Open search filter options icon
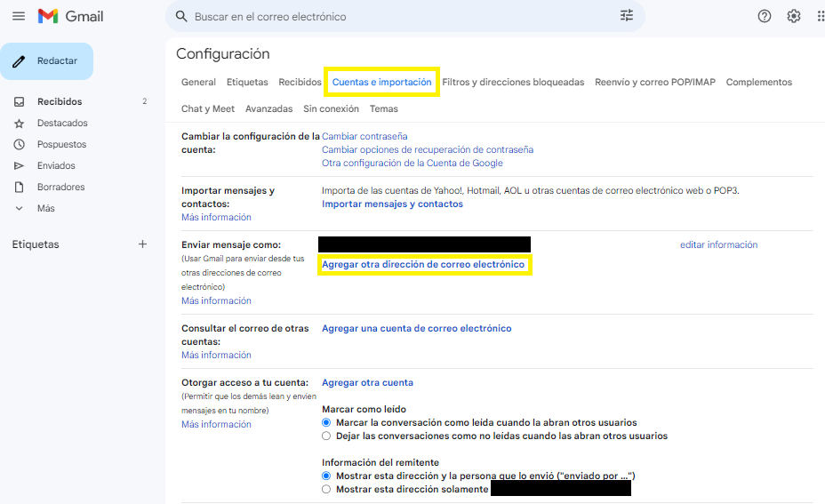Viewport: 825px width, 504px height. (627, 16)
